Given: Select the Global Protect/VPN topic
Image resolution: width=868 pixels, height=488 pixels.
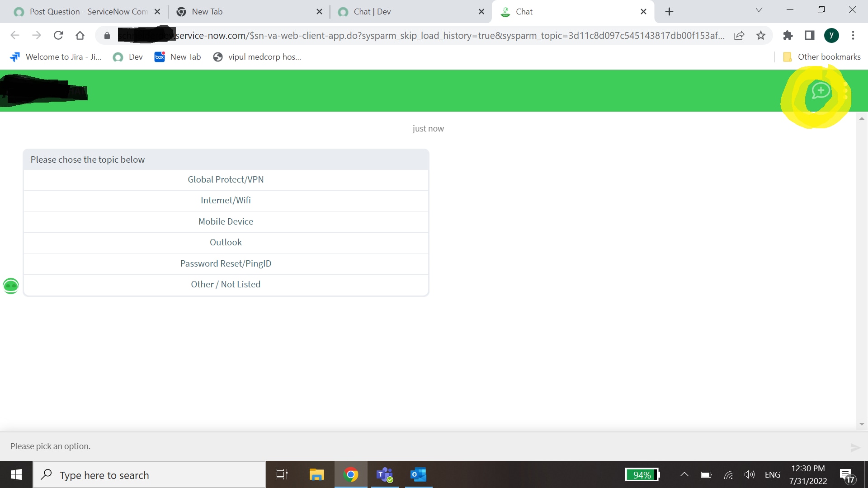Looking at the screenshot, I should [226, 179].
